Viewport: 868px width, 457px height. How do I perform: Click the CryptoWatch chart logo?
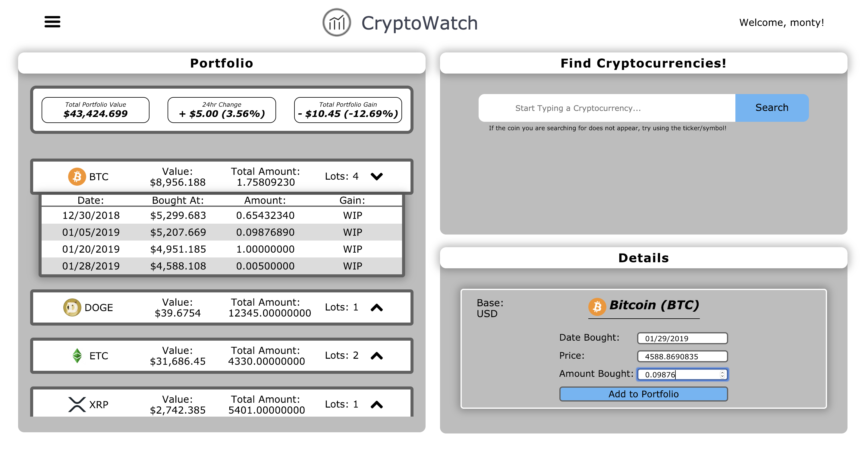click(336, 23)
